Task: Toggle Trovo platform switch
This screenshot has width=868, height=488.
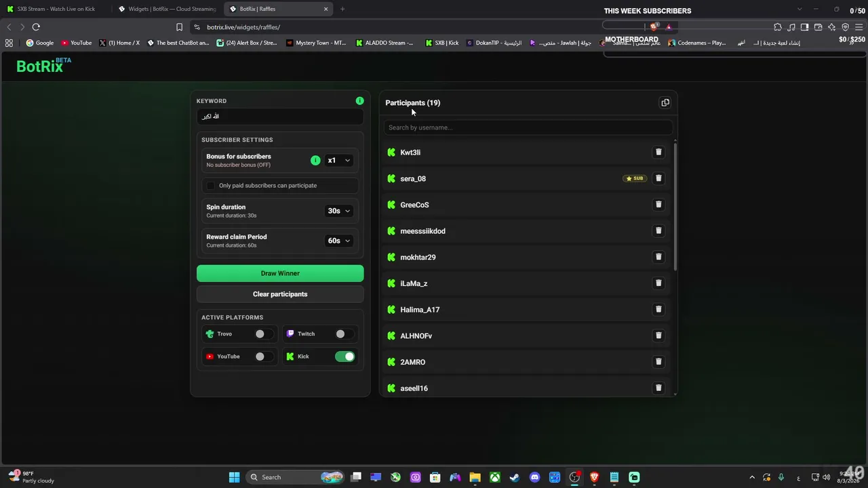Action: (263, 333)
